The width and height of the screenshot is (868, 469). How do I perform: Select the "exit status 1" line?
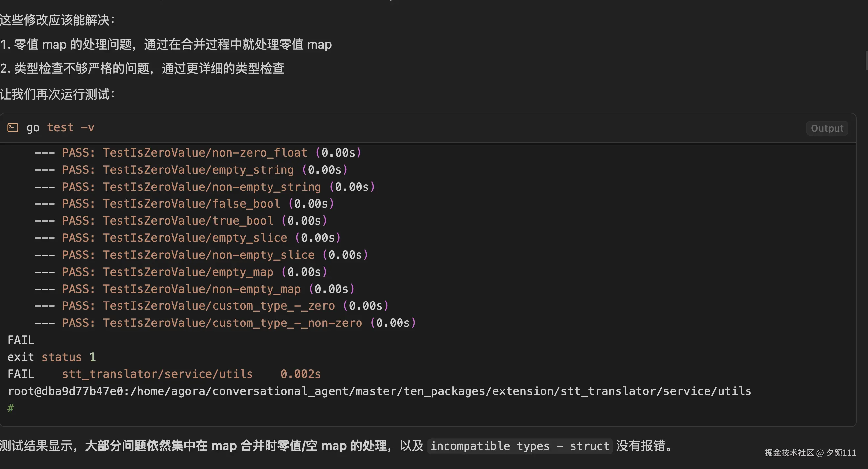[52, 357]
